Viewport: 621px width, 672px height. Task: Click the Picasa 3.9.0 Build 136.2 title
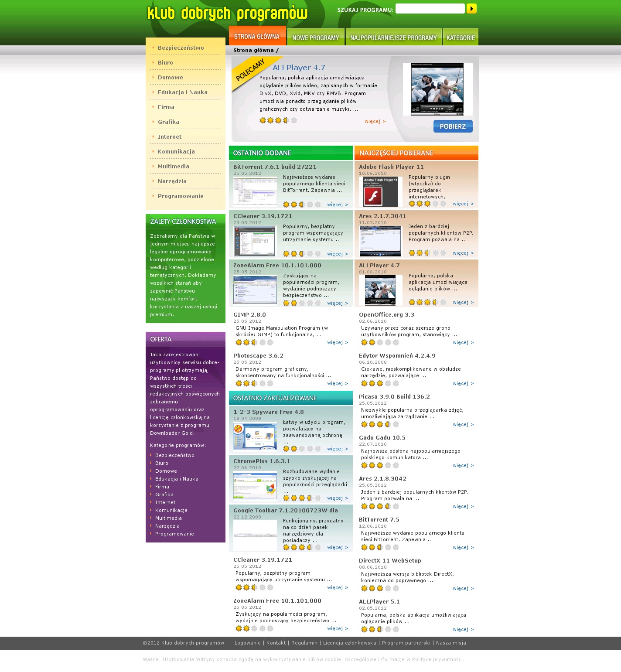coord(394,396)
